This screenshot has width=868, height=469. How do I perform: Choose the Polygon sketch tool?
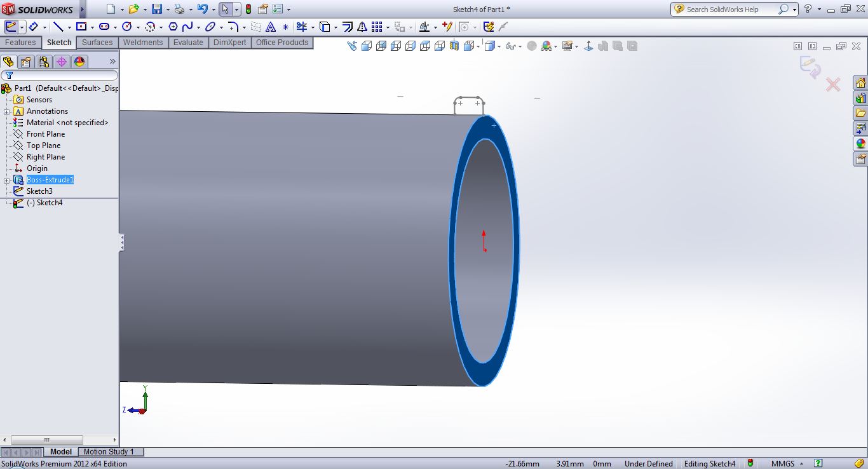173,27
